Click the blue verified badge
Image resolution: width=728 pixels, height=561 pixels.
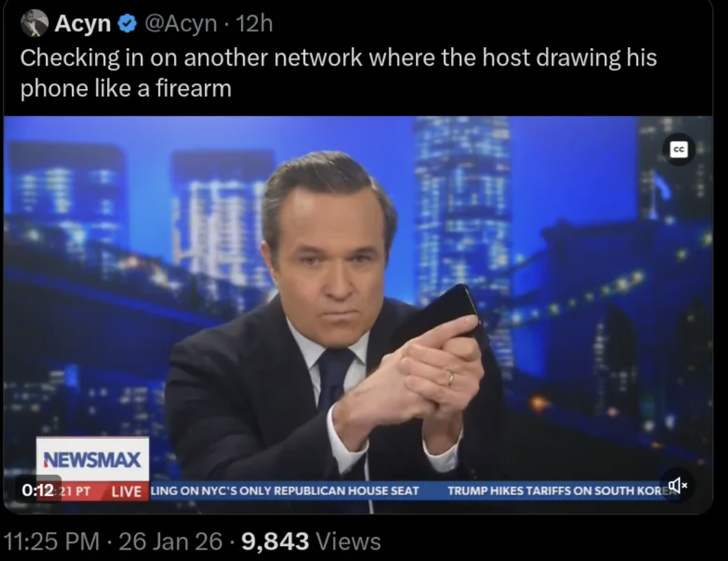point(127,23)
